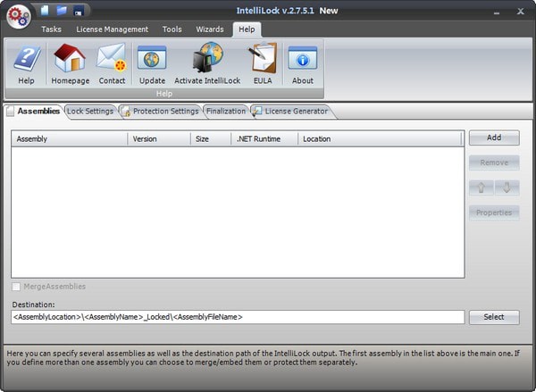Move the assembly up with the up arrow

482,188
